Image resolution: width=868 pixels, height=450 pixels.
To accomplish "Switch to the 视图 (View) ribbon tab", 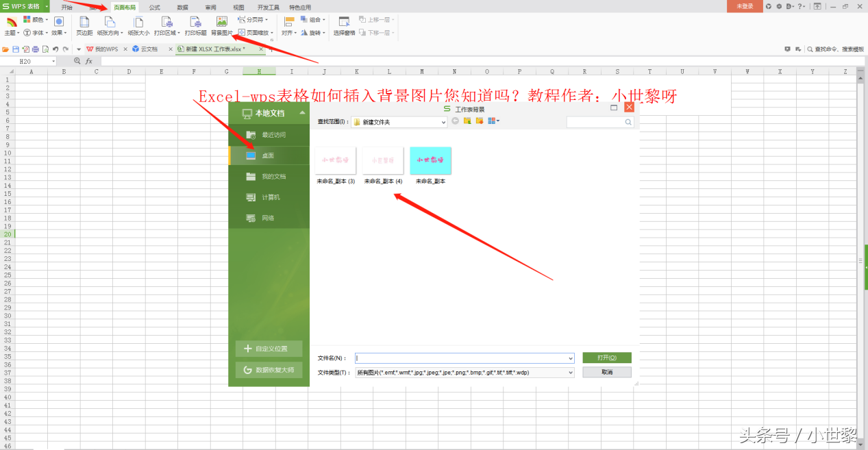I will [x=238, y=7].
